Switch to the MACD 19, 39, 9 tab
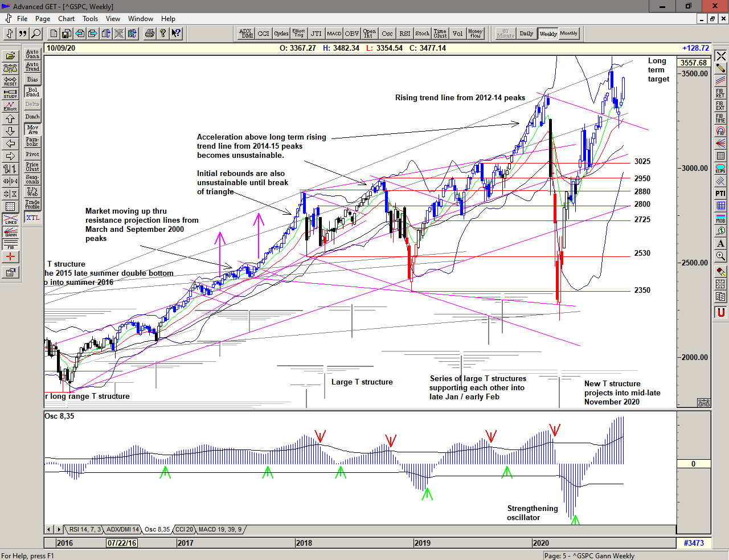 [x=220, y=529]
